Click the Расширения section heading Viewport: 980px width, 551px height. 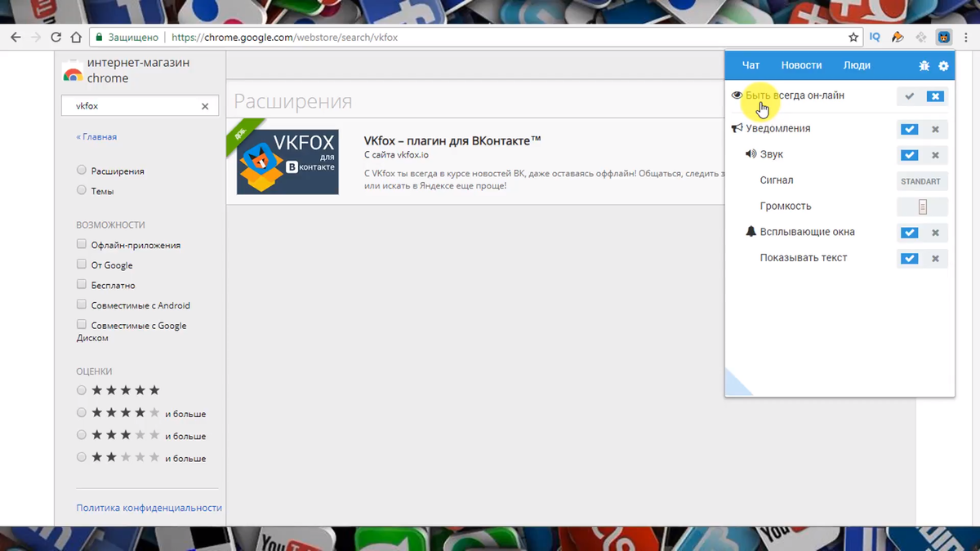(x=293, y=101)
